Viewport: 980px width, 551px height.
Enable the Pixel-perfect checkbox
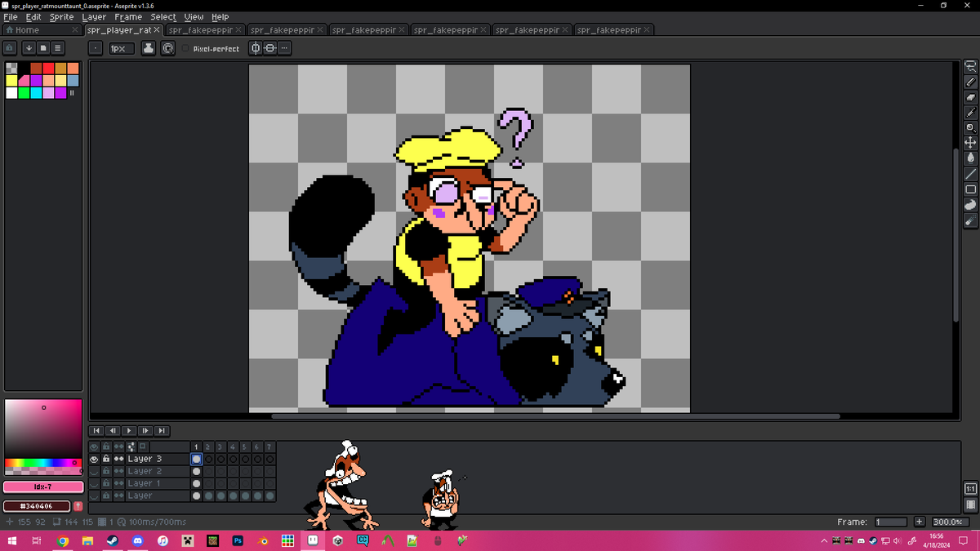tap(186, 48)
